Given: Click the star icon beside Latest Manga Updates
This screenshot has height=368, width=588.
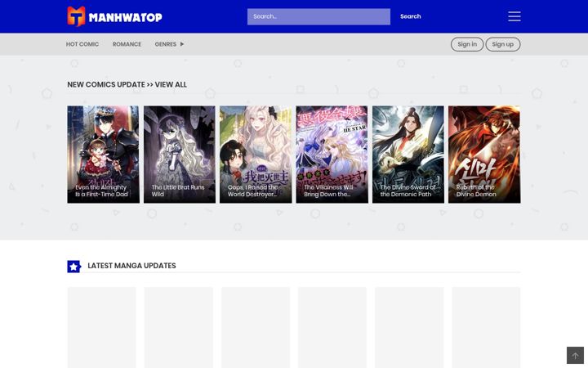Looking at the screenshot, I should pos(73,267).
